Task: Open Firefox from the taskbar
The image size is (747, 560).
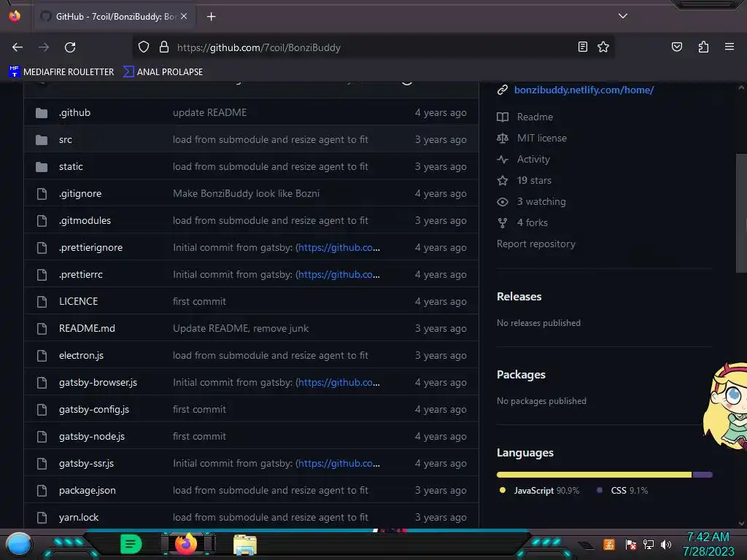Action: [186, 544]
